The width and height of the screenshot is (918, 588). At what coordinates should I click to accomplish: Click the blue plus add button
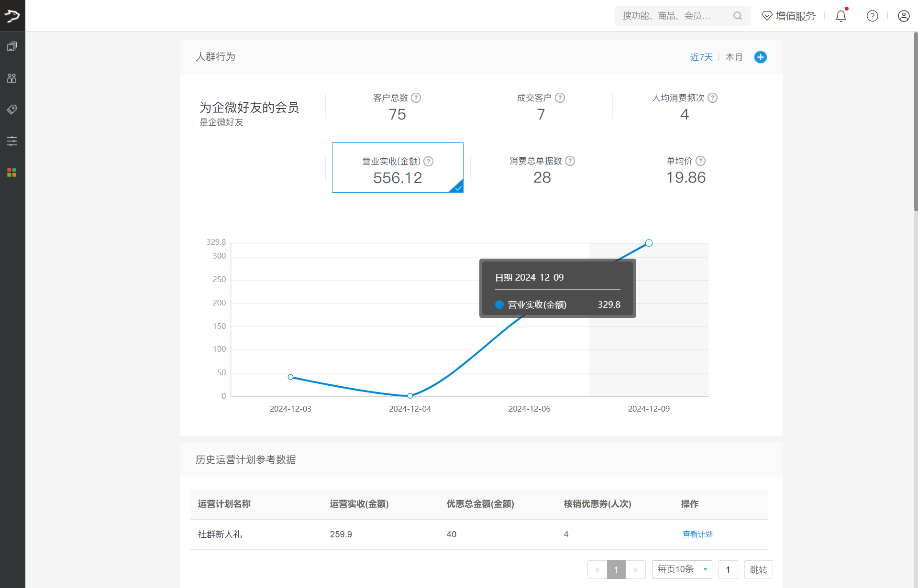pos(760,57)
